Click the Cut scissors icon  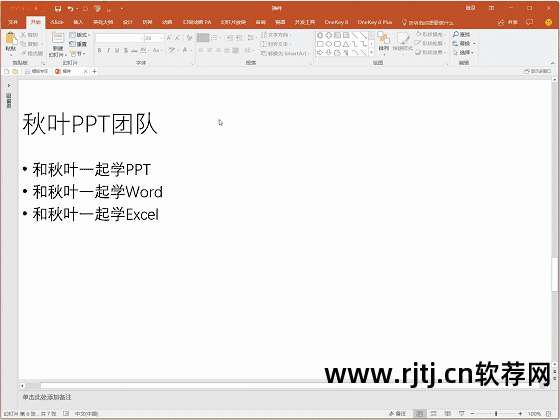(x=23, y=35)
